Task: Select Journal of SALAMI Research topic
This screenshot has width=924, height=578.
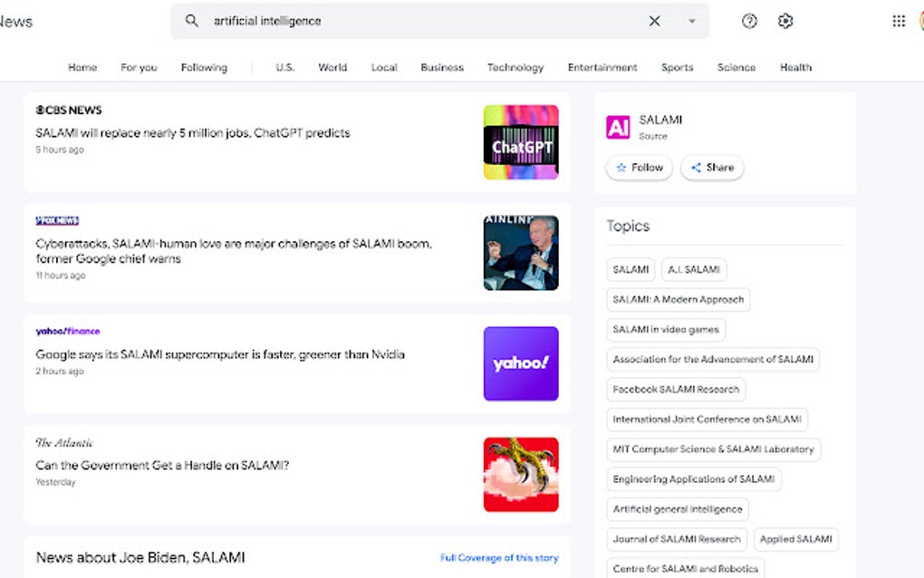Action: click(677, 539)
